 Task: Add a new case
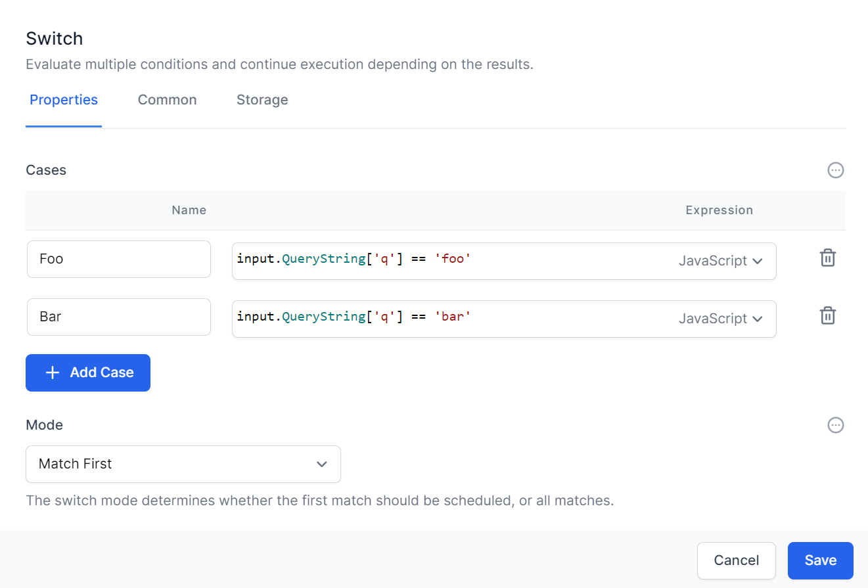pos(87,373)
